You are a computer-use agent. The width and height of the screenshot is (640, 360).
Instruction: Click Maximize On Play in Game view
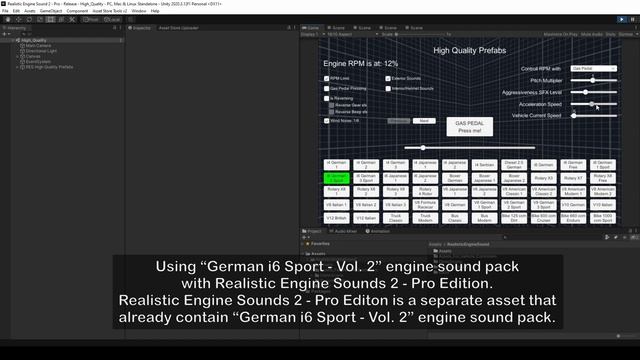tap(560, 34)
